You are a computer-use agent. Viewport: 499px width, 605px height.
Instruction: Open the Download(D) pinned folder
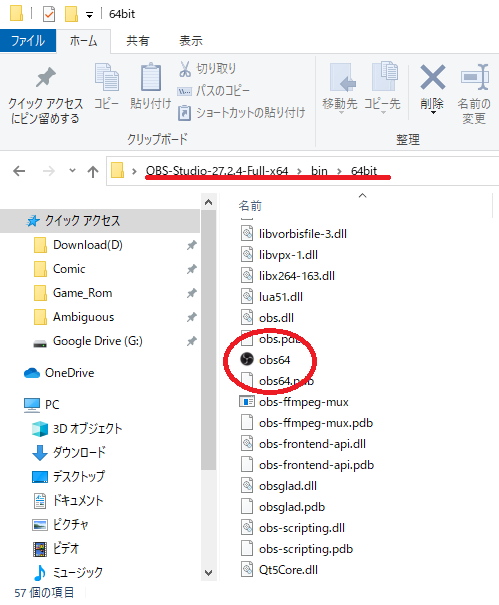coord(78,245)
